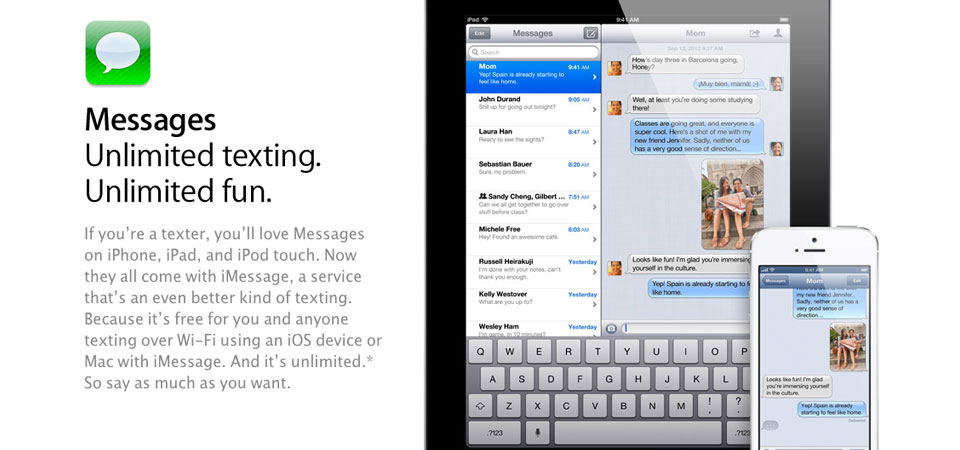Tap the Q key on iPad keyboard

pos(481,352)
